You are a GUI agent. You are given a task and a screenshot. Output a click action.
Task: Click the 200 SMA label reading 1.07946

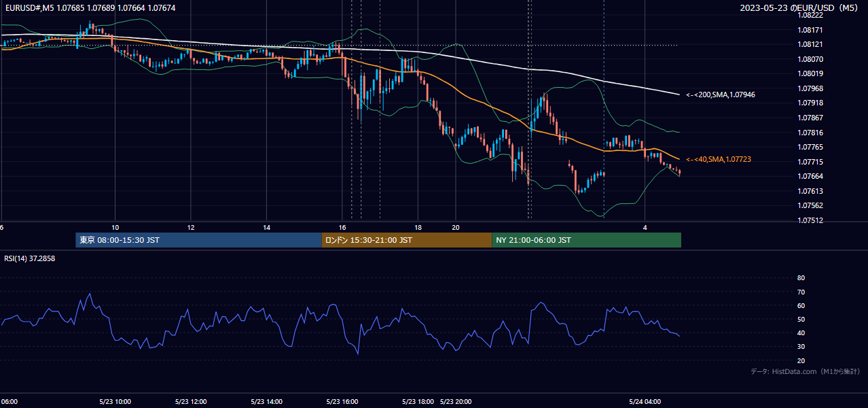click(x=721, y=95)
